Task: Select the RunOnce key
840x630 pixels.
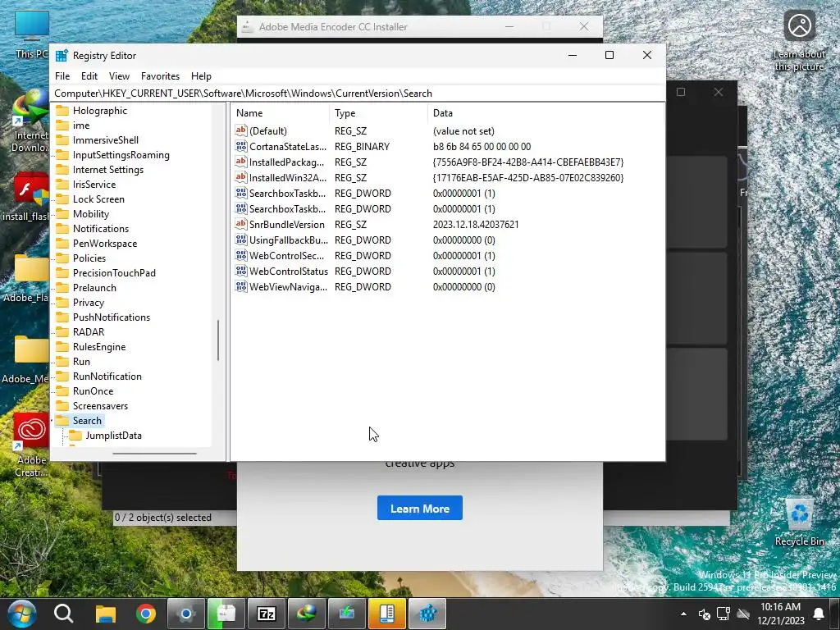Action: tap(94, 391)
